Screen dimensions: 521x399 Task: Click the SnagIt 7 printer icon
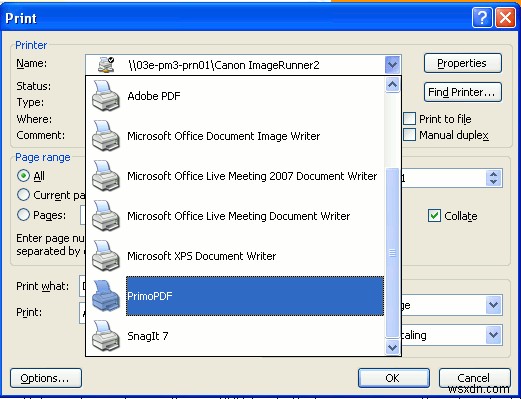105,336
